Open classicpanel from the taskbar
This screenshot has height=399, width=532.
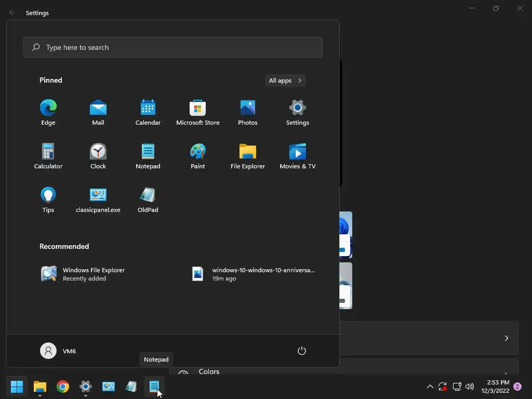click(109, 387)
